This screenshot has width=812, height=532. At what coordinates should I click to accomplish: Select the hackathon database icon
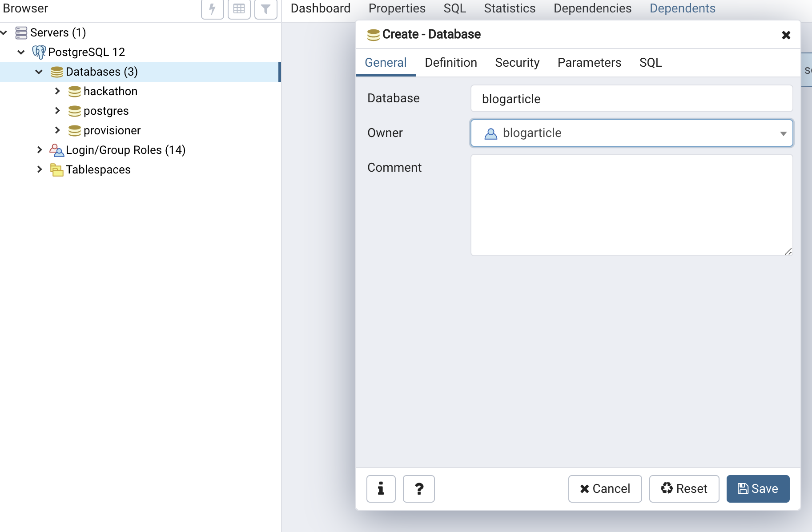[74, 91]
